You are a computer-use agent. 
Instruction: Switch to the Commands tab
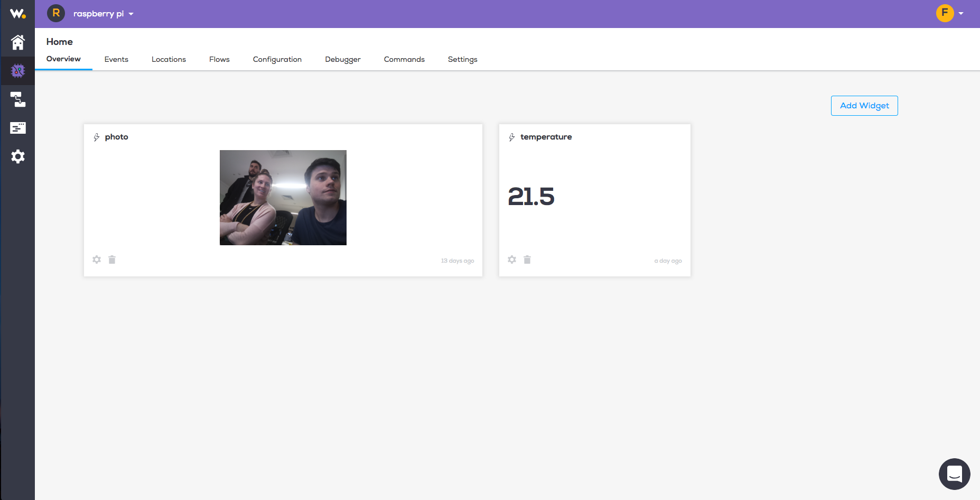coord(404,59)
